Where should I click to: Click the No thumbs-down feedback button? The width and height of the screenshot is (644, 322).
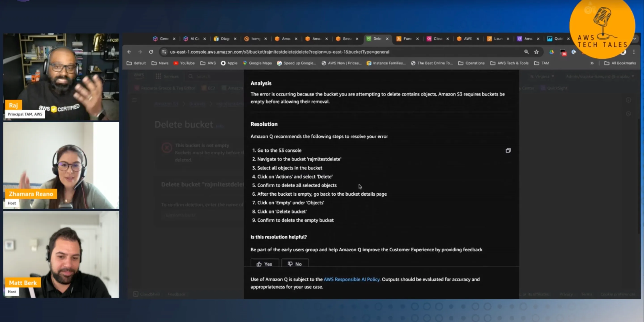click(295, 263)
